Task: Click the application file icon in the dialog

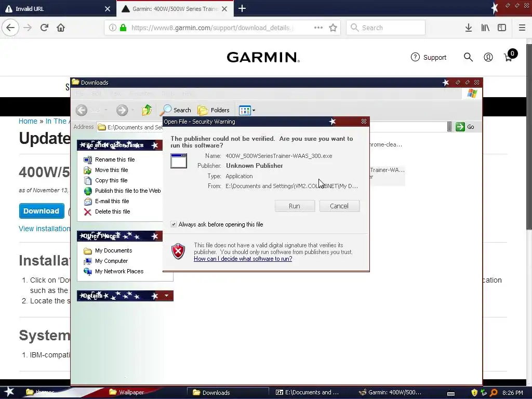Action: (x=179, y=161)
